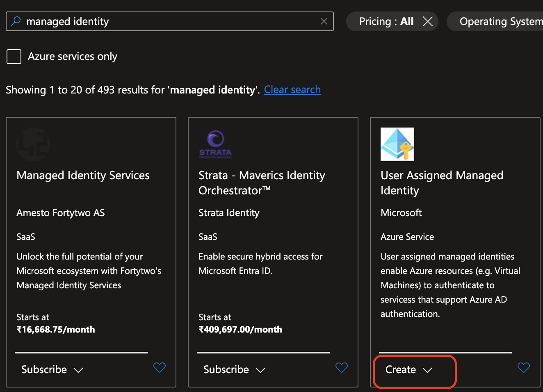Click the Clear search link
Image resolution: width=543 pixels, height=392 pixels.
(x=292, y=89)
